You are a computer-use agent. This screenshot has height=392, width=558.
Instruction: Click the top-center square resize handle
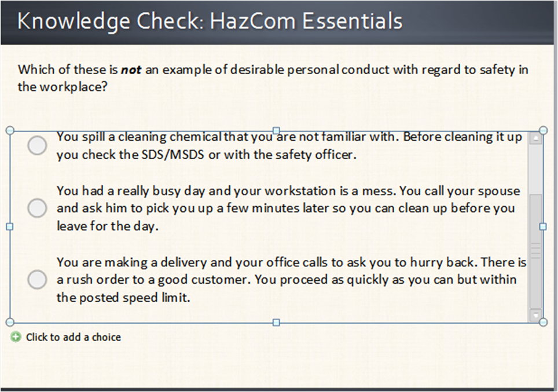coord(276,130)
